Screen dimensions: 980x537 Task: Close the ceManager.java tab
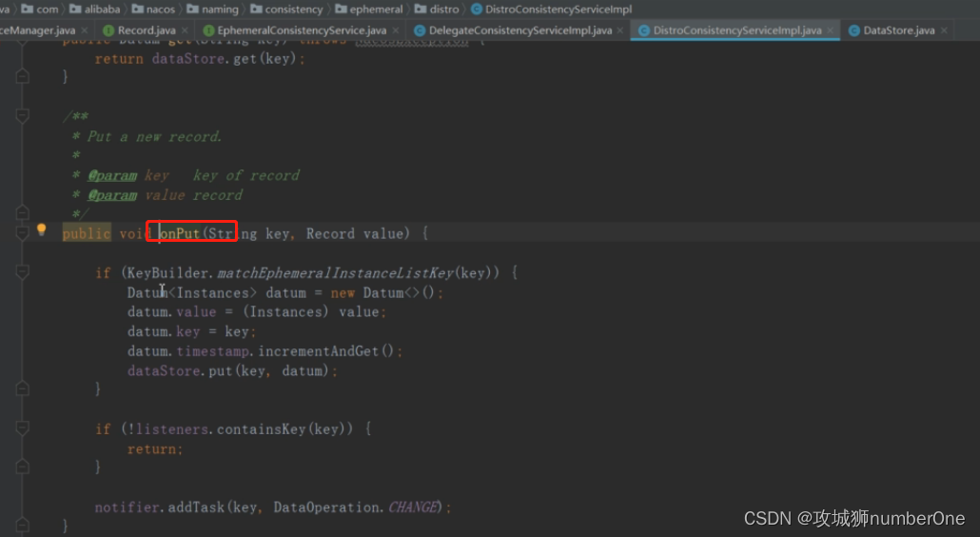tap(85, 30)
